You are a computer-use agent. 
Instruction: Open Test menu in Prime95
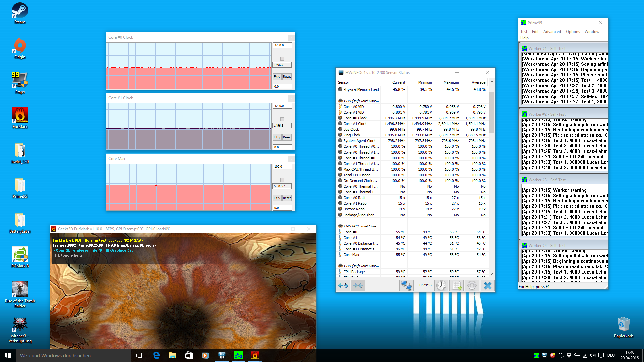pyautogui.click(x=524, y=32)
